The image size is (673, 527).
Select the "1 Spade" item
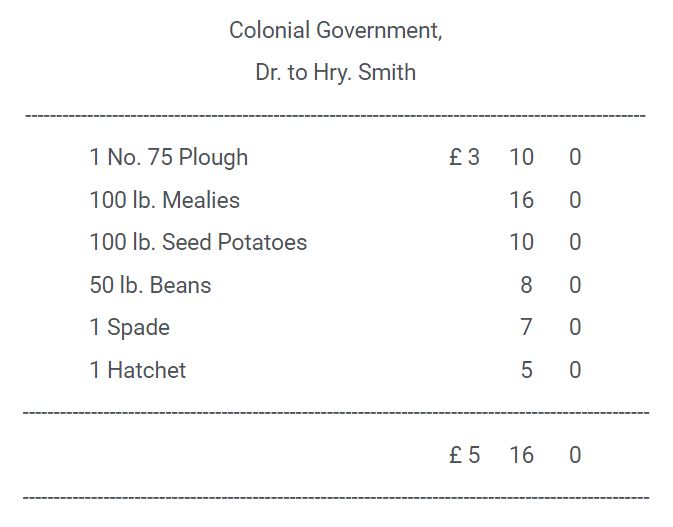(129, 327)
